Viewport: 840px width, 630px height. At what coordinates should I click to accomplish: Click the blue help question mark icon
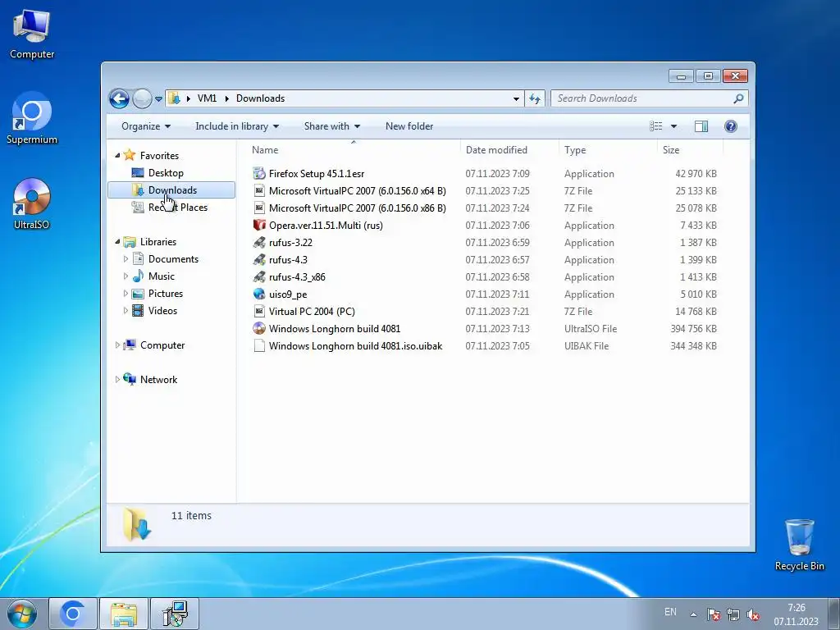[731, 126]
